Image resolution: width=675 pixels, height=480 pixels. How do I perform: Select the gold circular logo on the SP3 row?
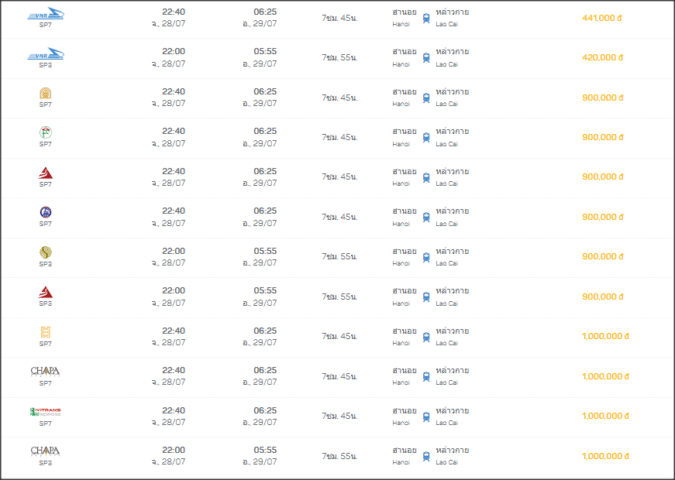(45, 252)
